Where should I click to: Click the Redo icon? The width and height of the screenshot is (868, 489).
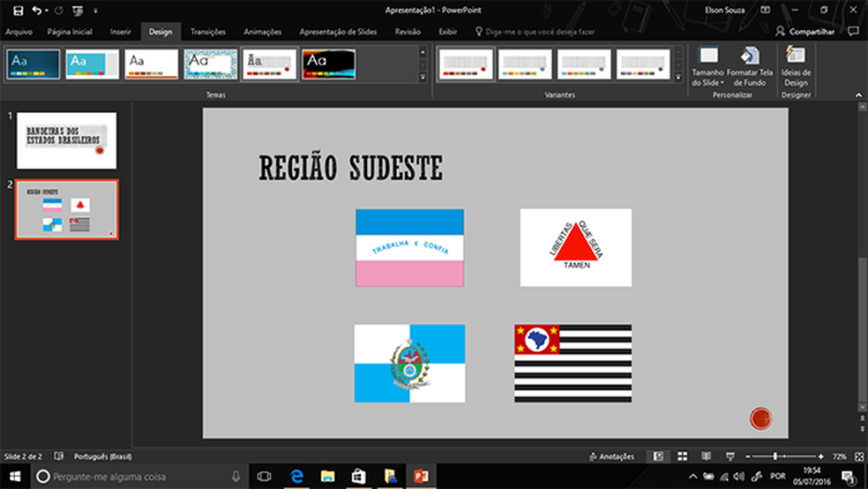pos(59,11)
